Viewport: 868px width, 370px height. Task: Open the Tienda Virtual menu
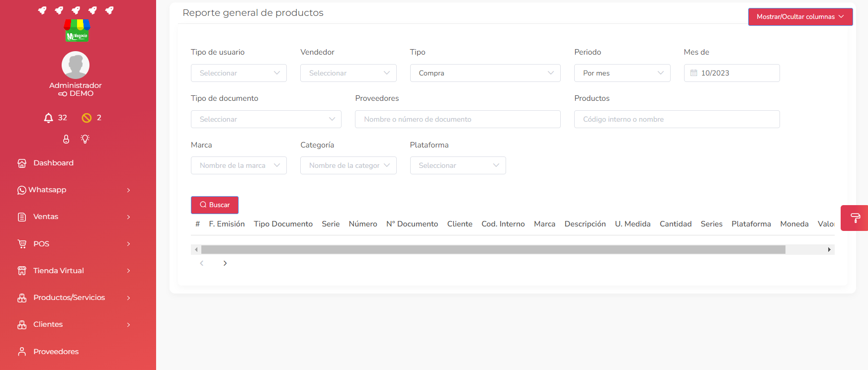(x=59, y=271)
